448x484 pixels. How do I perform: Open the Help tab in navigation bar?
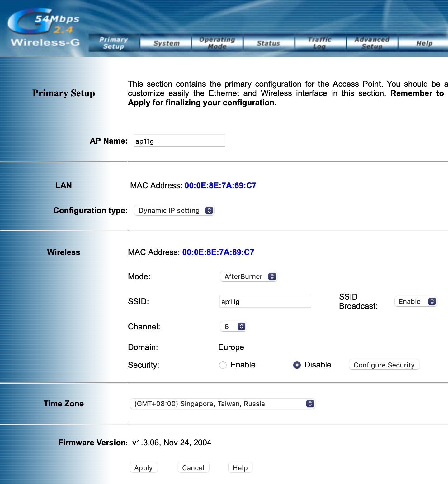click(423, 43)
